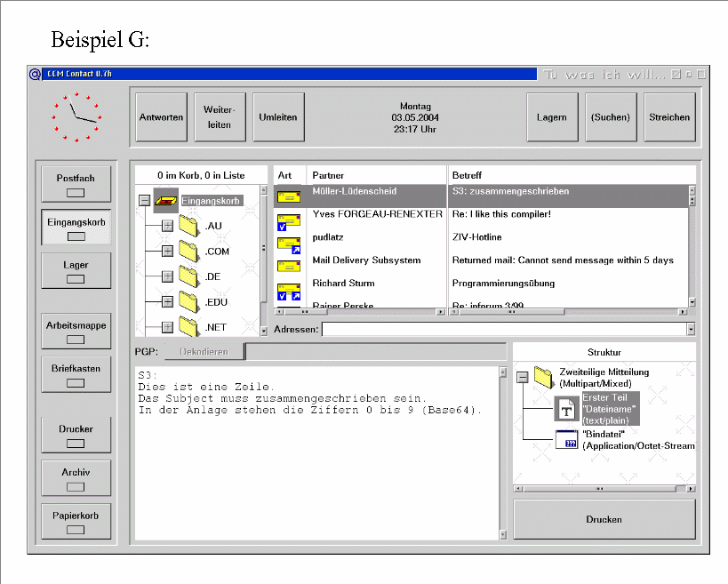The height and width of the screenshot is (584, 728).
Task: Click the yellow .COM folder icon
Action: tap(188, 252)
